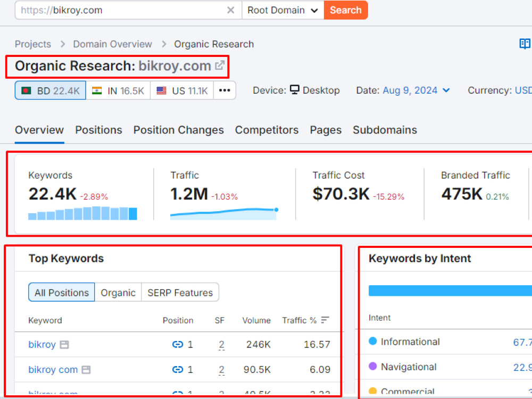Click the 246K volume cell
The height and width of the screenshot is (399, 532).
tap(258, 344)
